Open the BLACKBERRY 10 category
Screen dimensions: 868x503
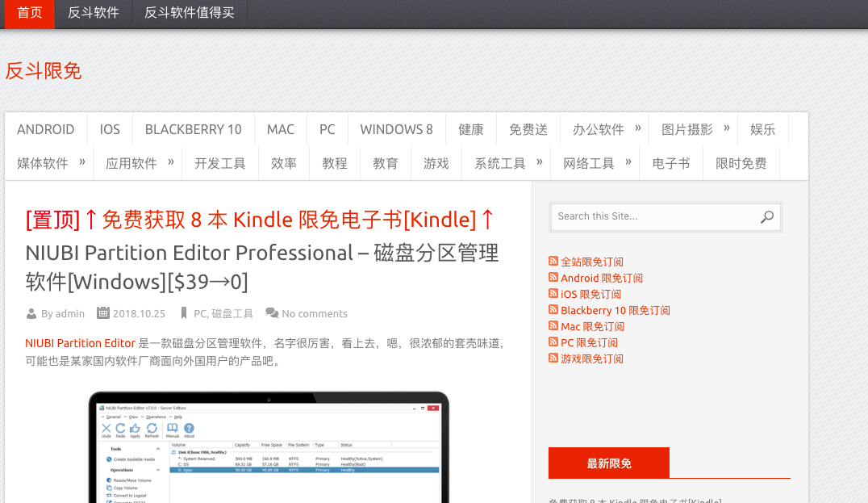point(193,130)
